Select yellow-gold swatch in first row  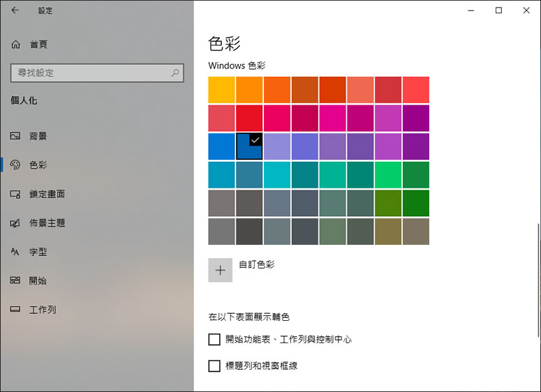pos(221,90)
